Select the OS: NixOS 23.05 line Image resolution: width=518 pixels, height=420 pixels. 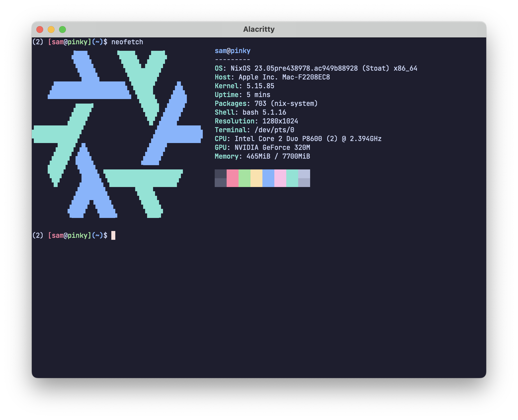(316, 68)
